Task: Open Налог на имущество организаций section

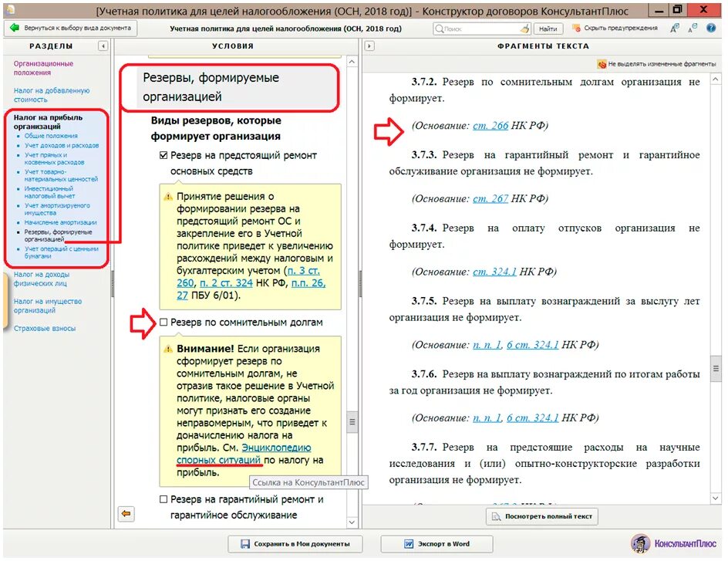Action: (x=47, y=306)
